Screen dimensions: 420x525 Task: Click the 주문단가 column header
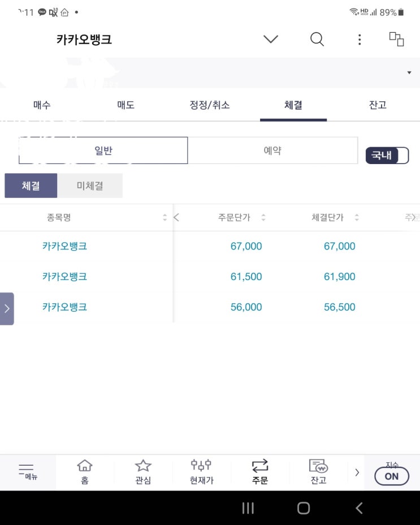tap(234, 217)
